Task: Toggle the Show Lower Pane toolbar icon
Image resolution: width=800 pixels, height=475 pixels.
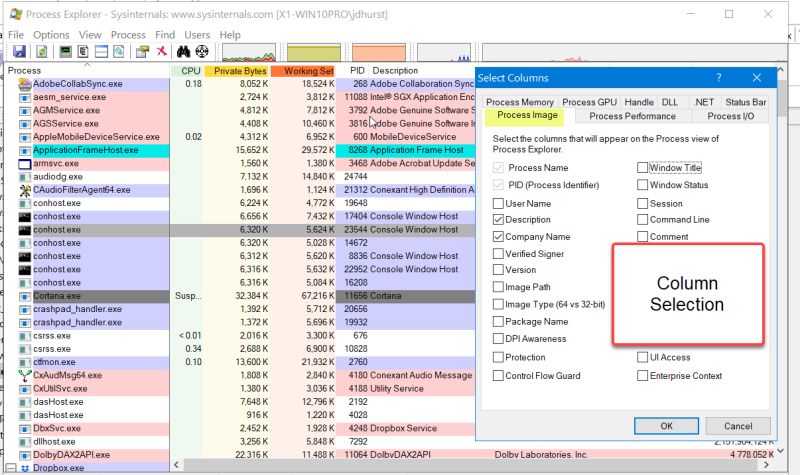Action: pos(101,52)
